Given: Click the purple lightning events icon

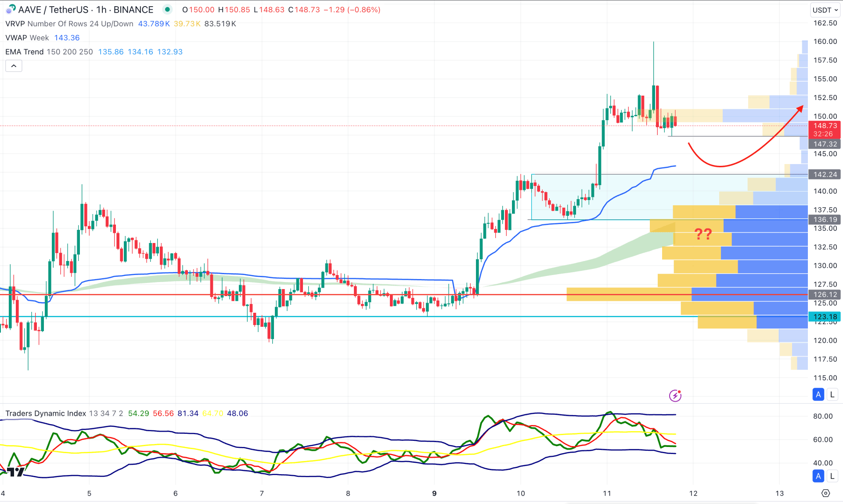Looking at the screenshot, I should tap(675, 396).
